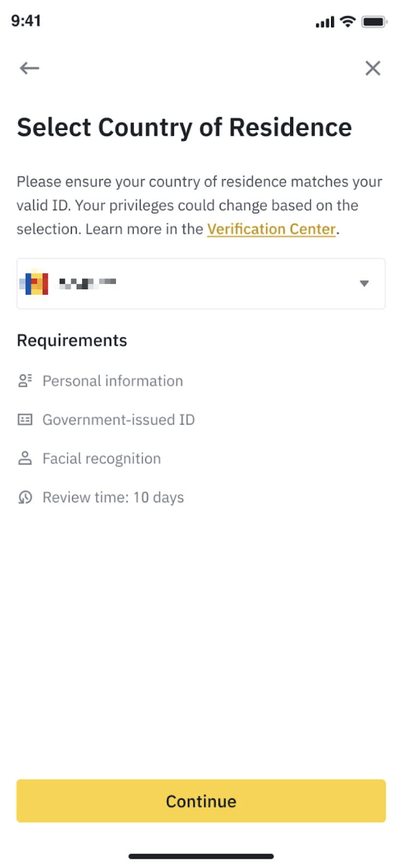Tap the Government-issued ID card icon
The height and width of the screenshot is (868, 399).
pyautogui.click(x=25, y=419)
